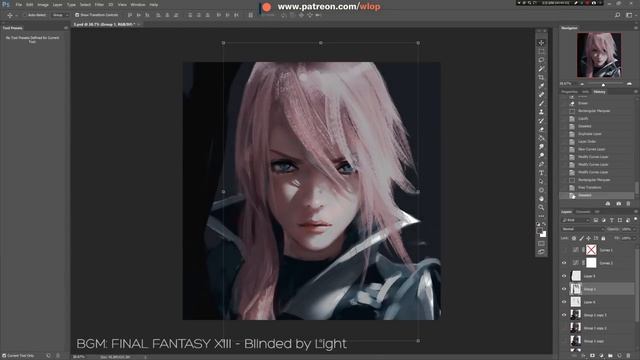Open the Image menu

[x=43, y=5]
